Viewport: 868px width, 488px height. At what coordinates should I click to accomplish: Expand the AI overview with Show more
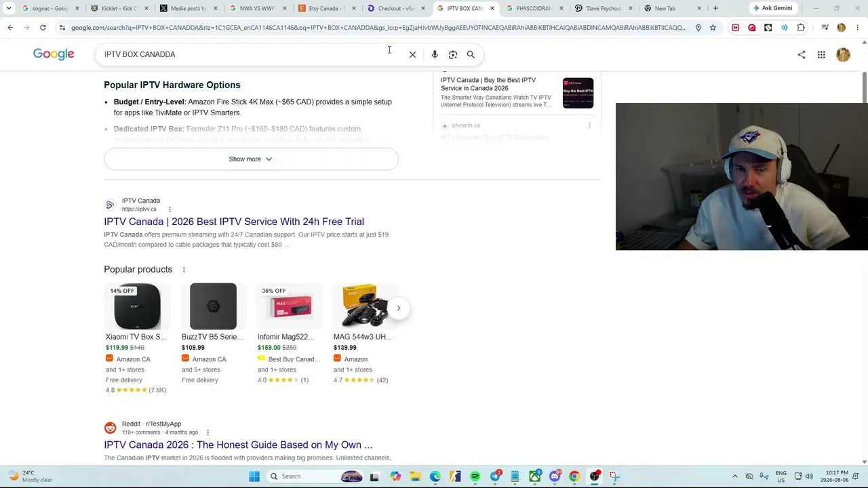point(251,159)
